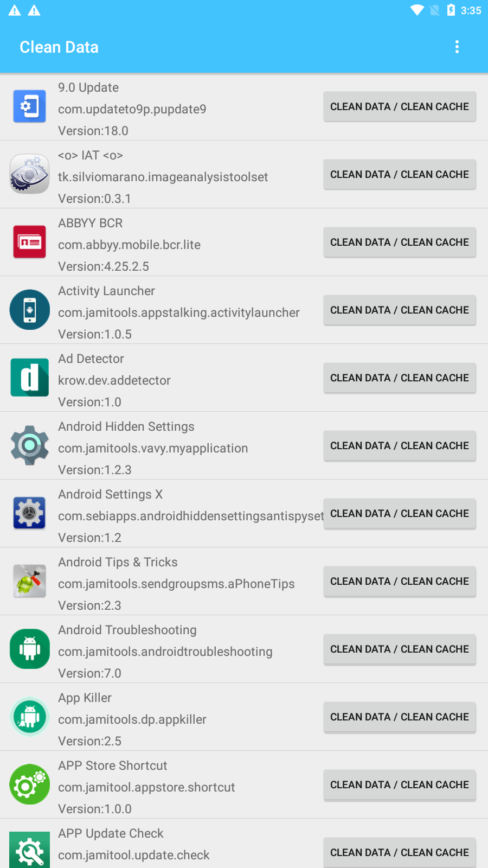This screenshot has width=488, height=868.
Task: Select package com.jamitools.vavy.myapplication
Action: (153, 448)
